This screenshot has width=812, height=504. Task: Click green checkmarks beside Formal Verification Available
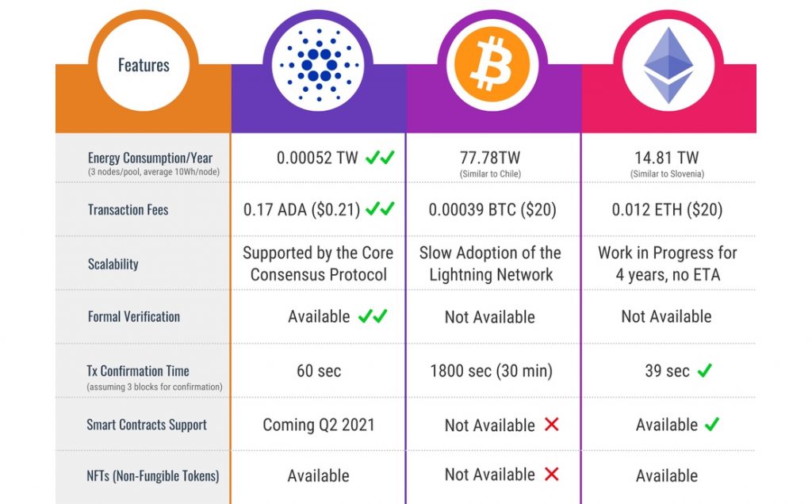pos(372,316)
